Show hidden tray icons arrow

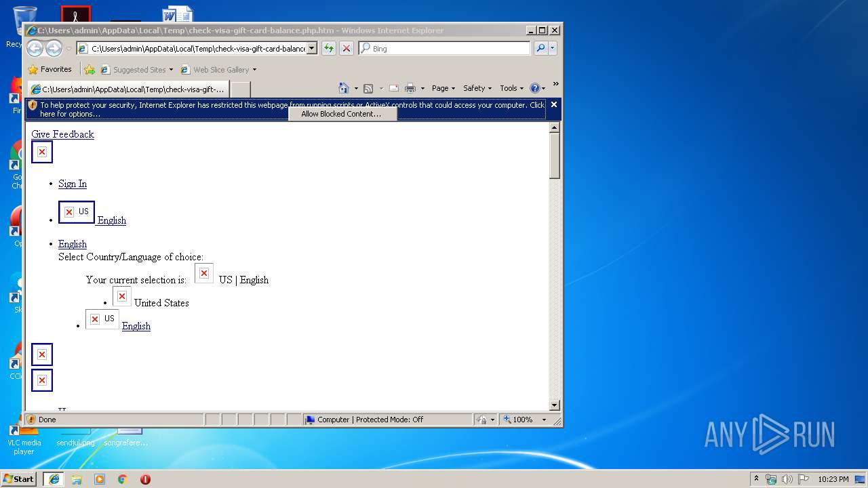pos(757,479)
